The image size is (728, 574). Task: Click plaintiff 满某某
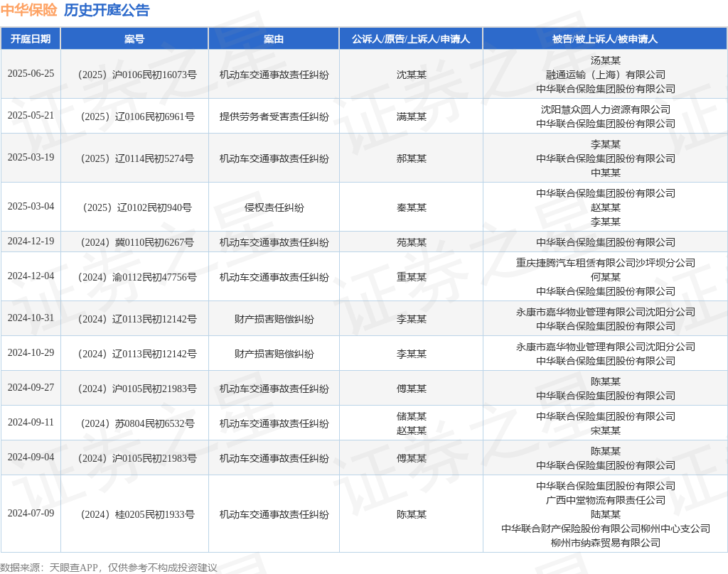(412, 116)
